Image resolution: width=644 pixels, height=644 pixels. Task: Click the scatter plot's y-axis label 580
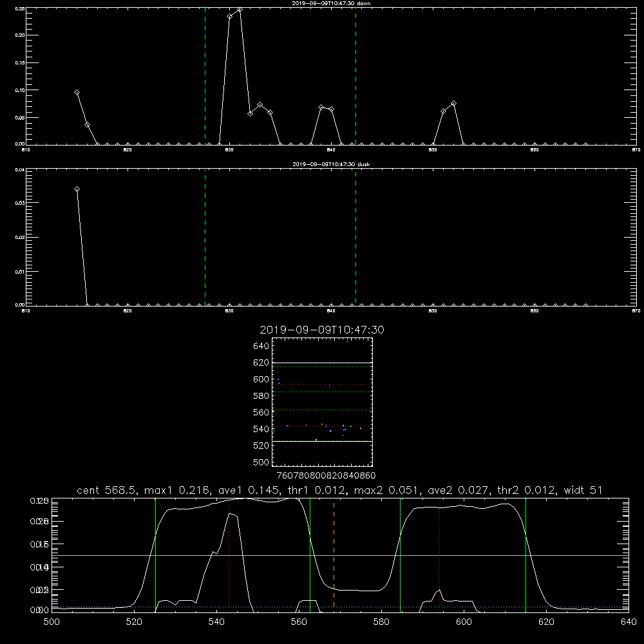tap(261, 396)
